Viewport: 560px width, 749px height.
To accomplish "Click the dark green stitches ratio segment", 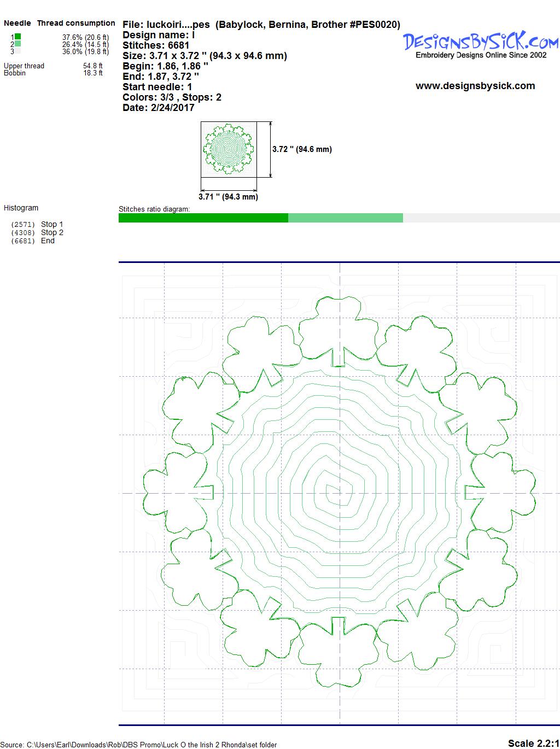I will click(203, 218).
